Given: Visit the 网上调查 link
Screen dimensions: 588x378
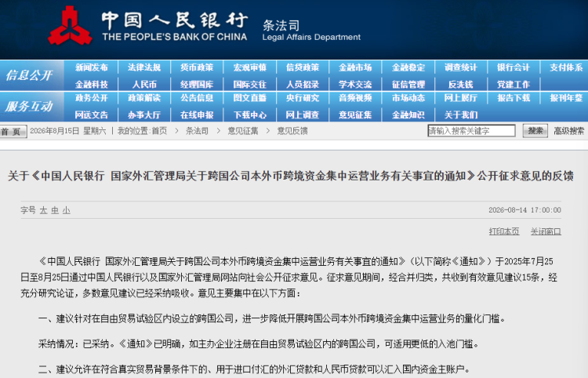Looking at the screenshot, I should pos(303,114).
